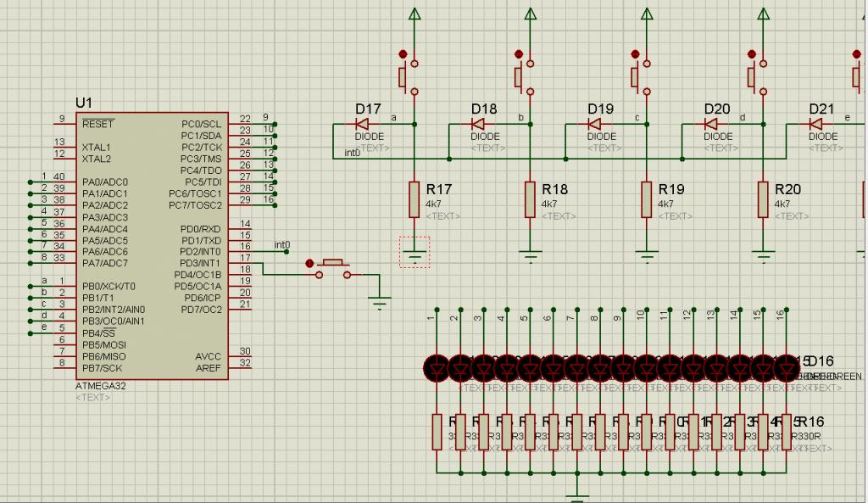Image resolution: width=868 pixels, height=503 pixels.
Task: Select the D20 diode symbol
Action: 711,124
